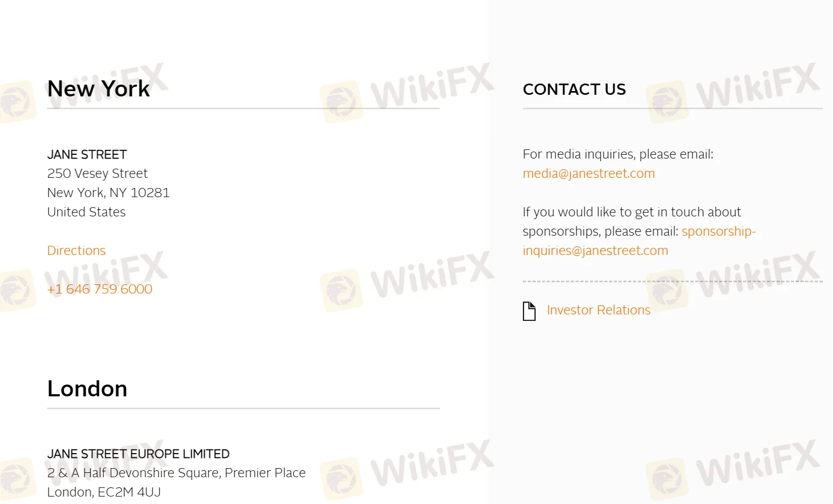This screenshot has height=504, width=833.
Task: Click the New York, NY 10281 line
Action: coord(108,193)
